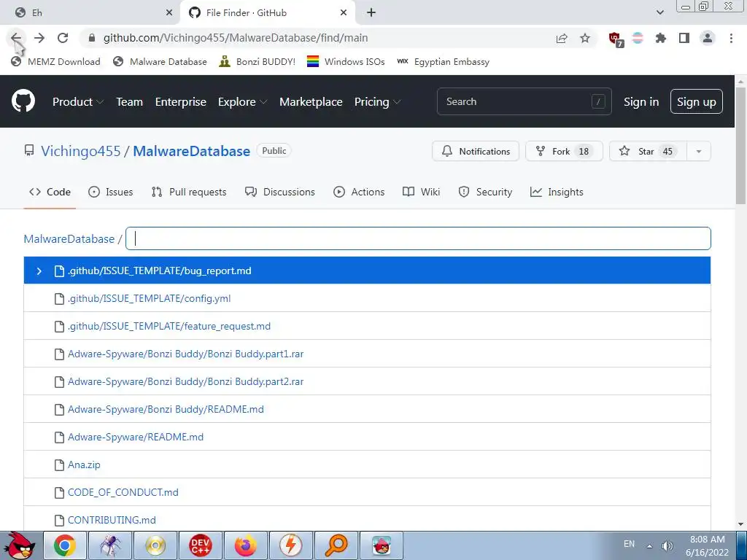The image size is (747, 560).
Task: Open Marketplace in GitHub header
Action: coord(311,102)
